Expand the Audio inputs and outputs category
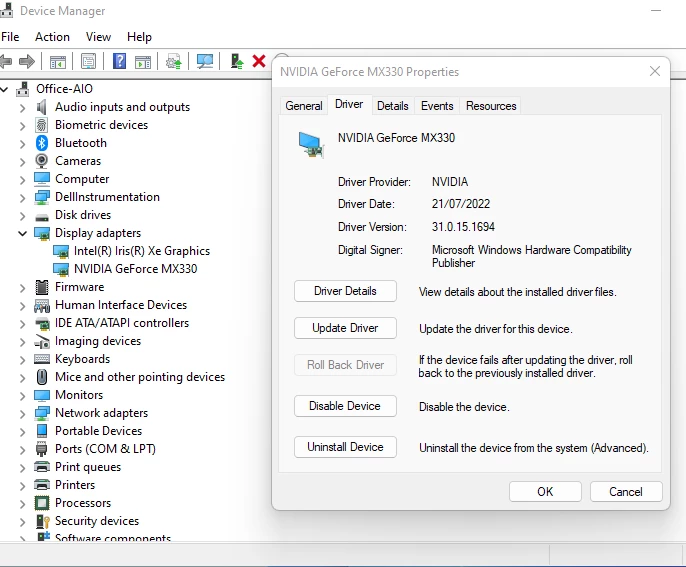686x567 pixels. 22,108
